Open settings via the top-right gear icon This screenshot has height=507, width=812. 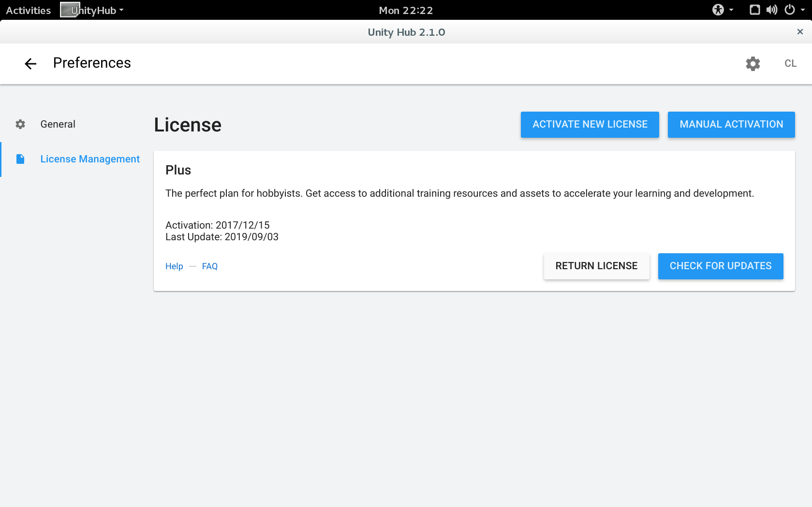pos(753,63)
